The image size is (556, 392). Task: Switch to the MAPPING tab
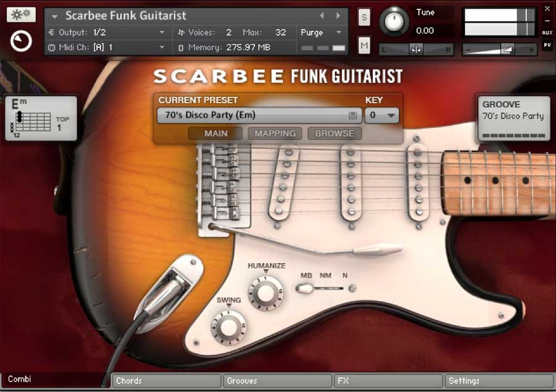(x=275, y=133)
